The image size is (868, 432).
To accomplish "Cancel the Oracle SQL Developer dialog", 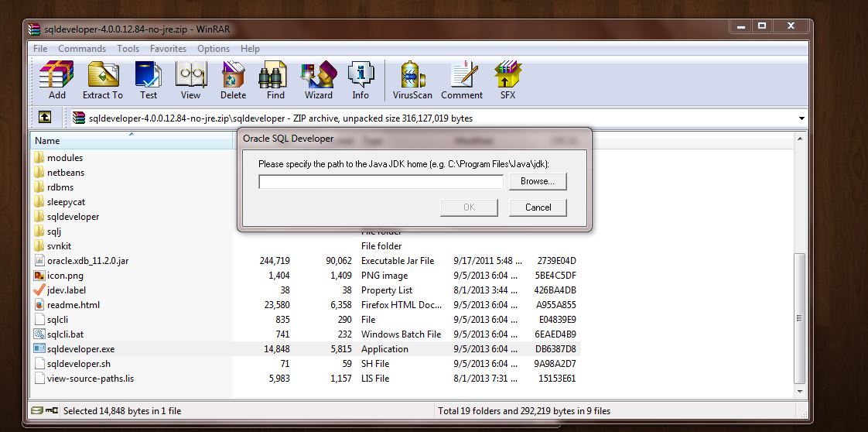I will click(538, 207).
